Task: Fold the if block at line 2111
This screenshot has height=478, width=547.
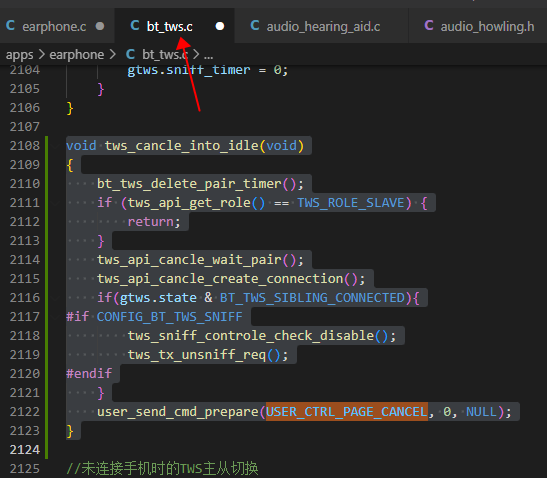Action: click(x=55, y=203)
